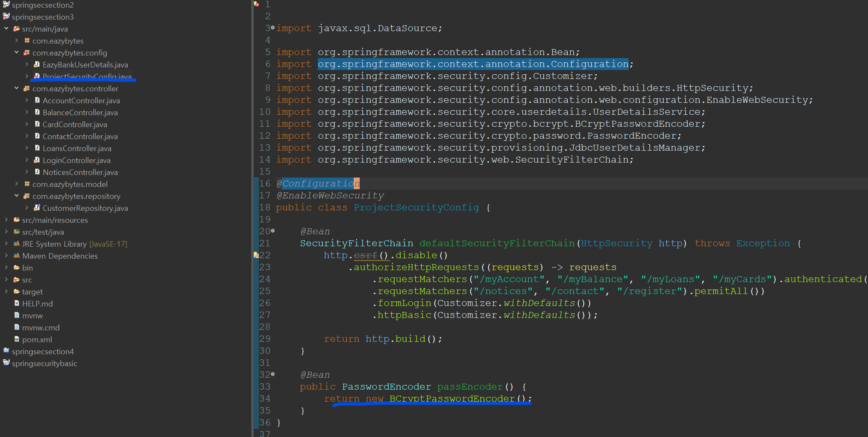Fold the imports block at line 3
Viewport: 868px width, 437px height.
click(x=273, y=28)
